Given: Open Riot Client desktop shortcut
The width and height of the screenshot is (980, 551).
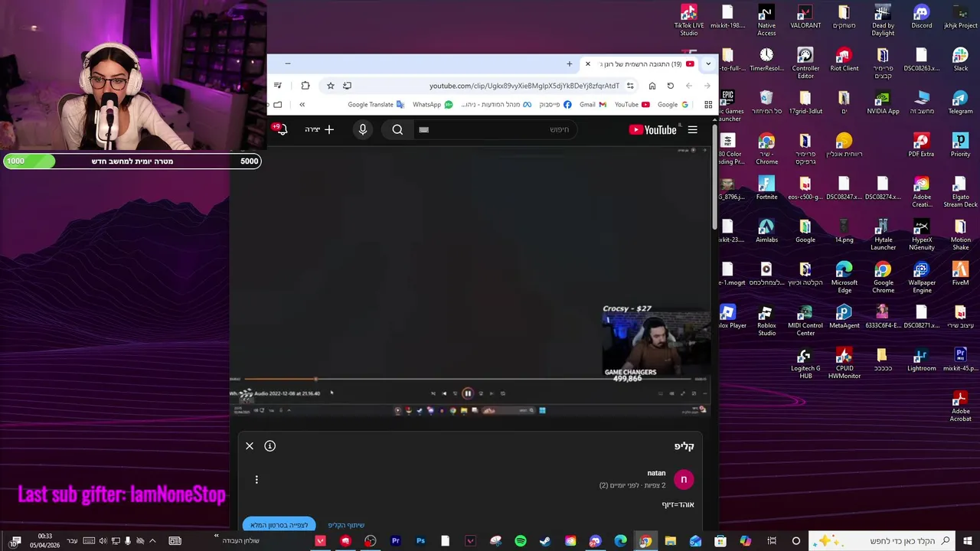Looking at the screenshot, I should coord(844,60).
